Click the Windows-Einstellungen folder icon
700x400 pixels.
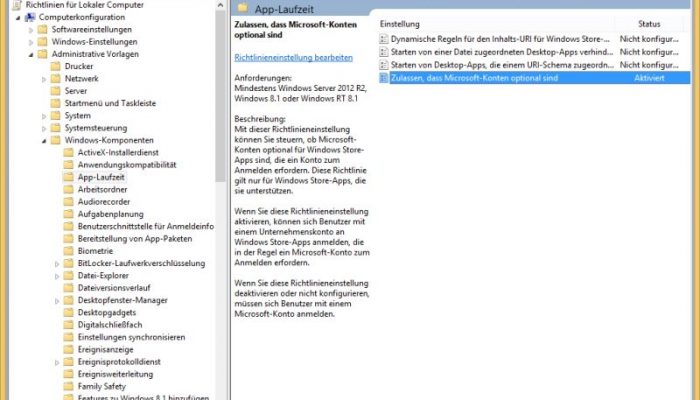click(43, 42)
